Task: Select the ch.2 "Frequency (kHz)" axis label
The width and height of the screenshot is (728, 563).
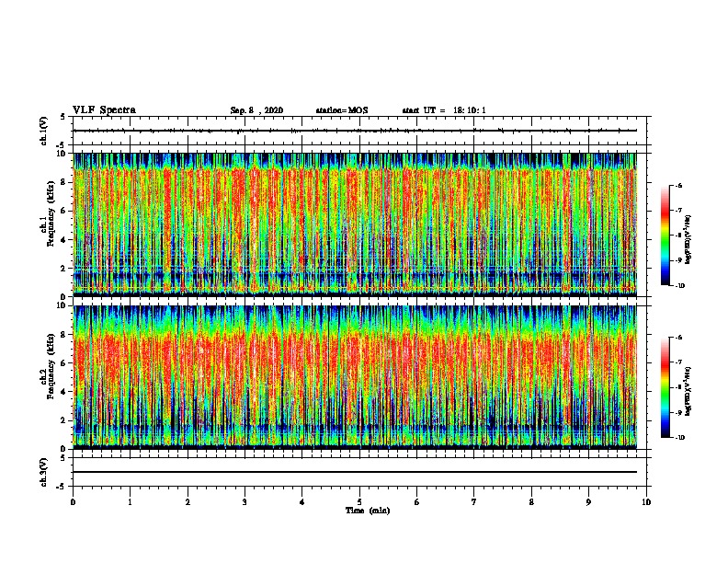Action: tap(51, 366)
